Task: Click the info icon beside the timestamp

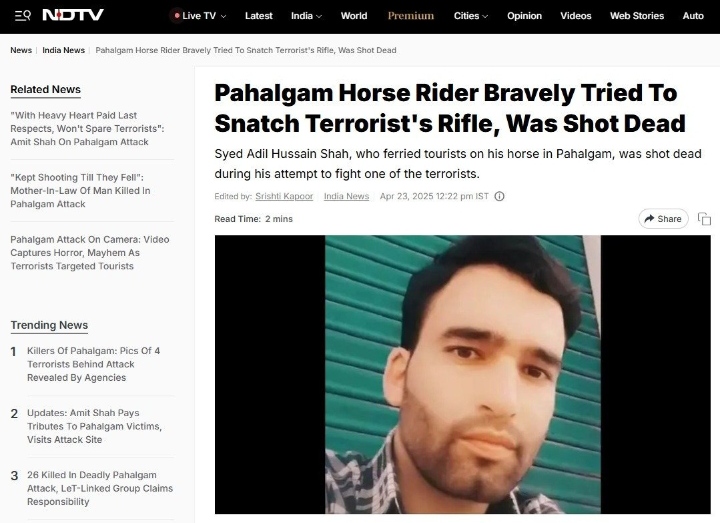Action: 499,197
